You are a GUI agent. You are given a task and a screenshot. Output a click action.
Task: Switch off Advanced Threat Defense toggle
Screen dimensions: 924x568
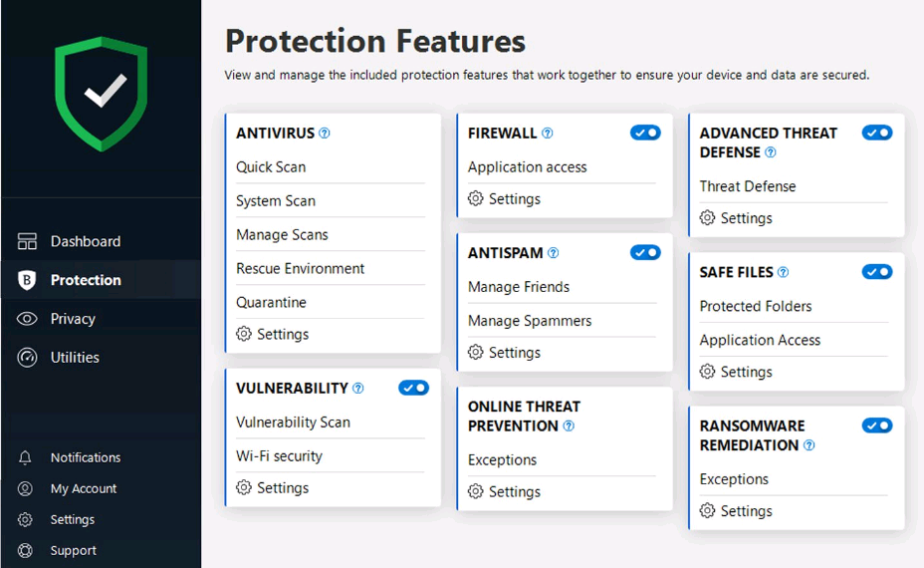877,133
